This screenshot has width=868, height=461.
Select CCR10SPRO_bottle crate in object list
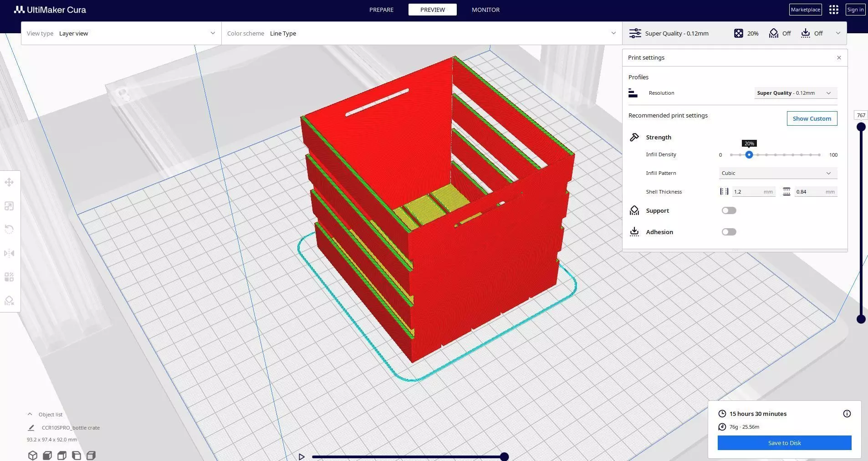[x=71, y=428]
